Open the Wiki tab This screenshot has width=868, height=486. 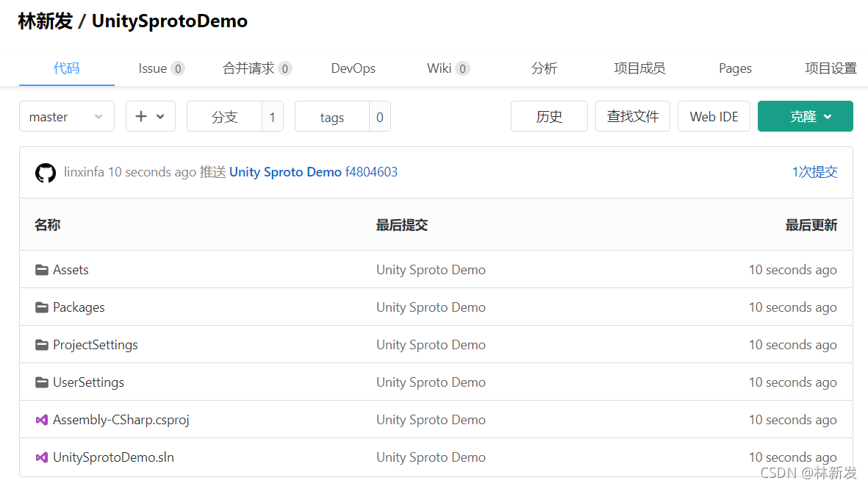[x=447, y=68]
